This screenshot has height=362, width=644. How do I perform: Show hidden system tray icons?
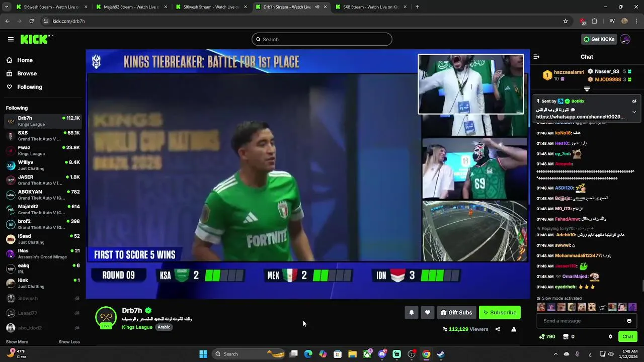coord(555,354)
